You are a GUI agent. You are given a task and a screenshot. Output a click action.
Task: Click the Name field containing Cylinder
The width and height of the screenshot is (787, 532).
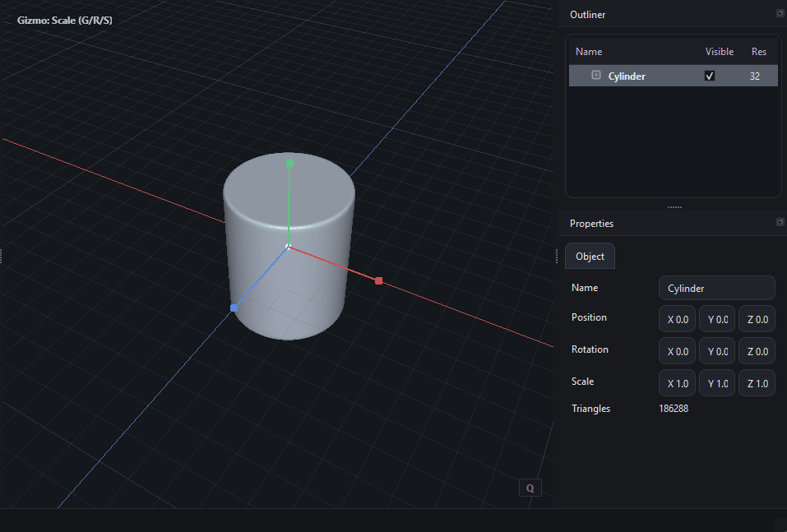(716, 289)
